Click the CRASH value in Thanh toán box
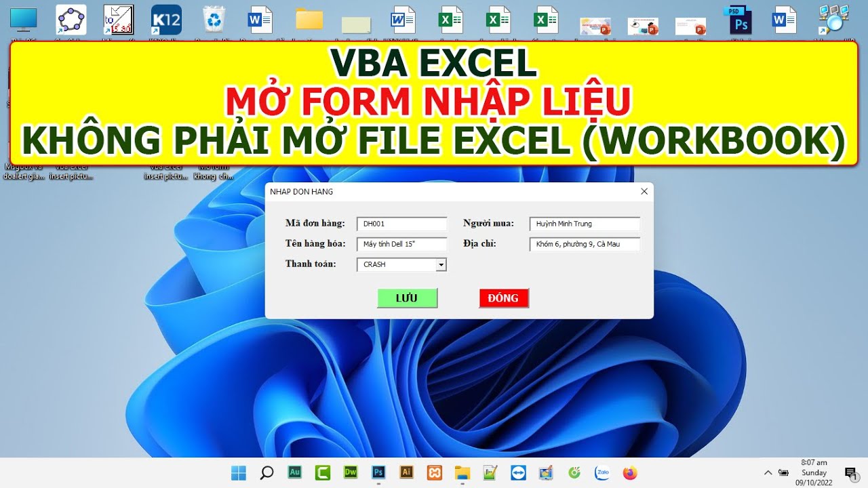 [374, 265]
